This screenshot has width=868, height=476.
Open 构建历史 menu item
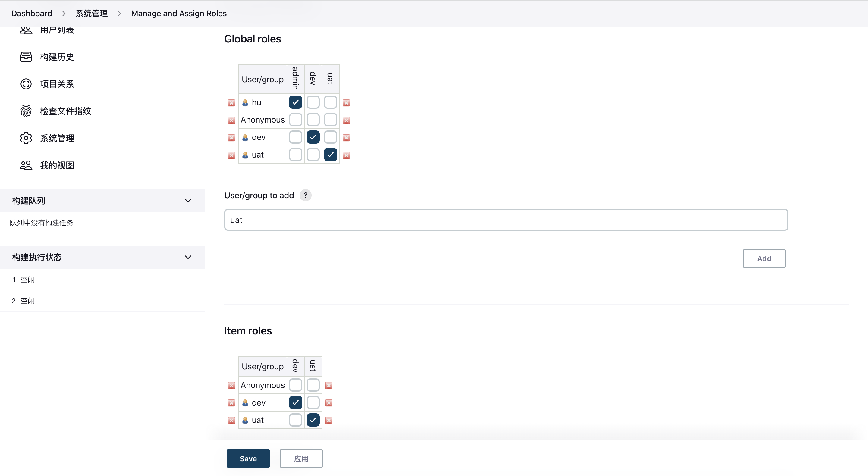pyautogui.click(x=57, y=57)
